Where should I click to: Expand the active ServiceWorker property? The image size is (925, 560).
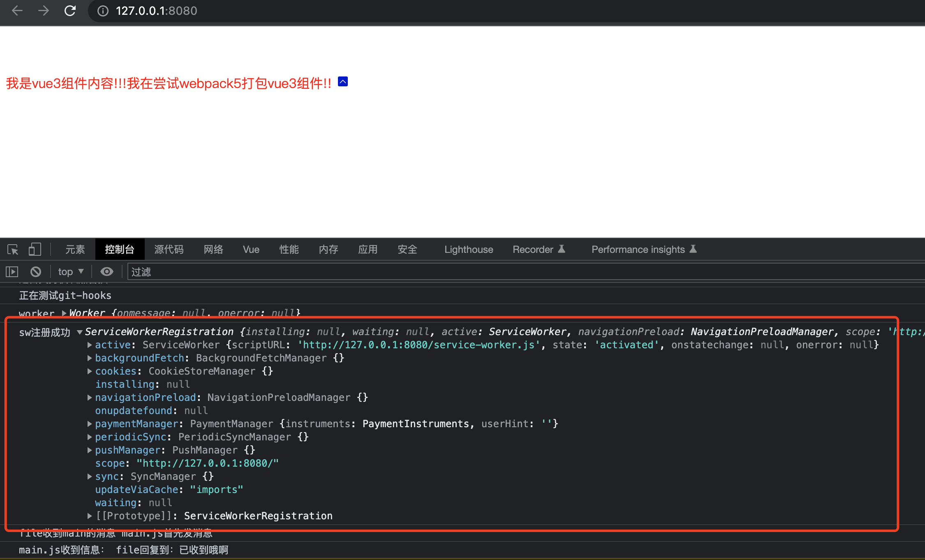[x=90, y=345]
